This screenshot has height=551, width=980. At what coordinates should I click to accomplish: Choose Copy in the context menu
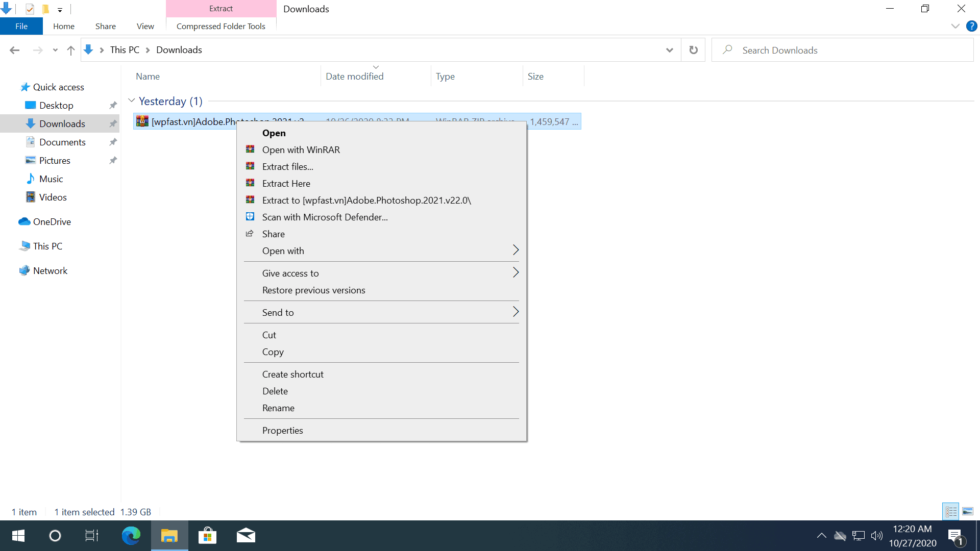381,352
